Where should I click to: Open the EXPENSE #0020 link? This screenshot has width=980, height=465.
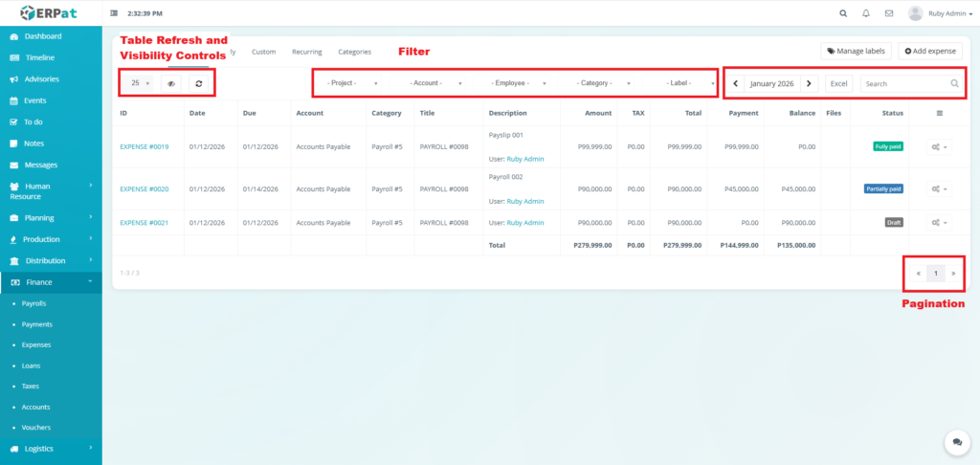pyautogui.click(x=145, y=189)
